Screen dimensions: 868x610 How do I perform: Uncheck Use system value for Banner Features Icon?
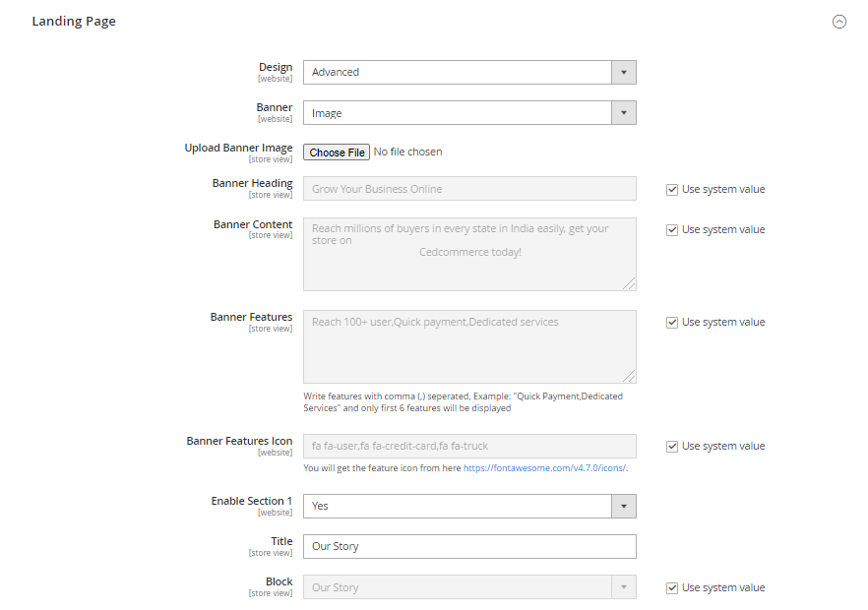point(672,447)
